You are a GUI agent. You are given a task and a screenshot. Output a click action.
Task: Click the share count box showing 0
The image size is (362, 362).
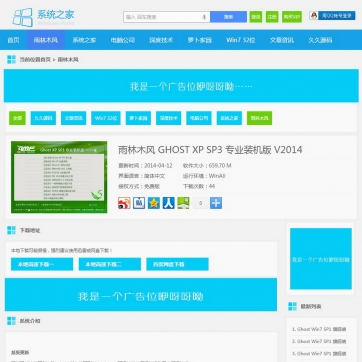pyautogui.click(x=200, y=203)
